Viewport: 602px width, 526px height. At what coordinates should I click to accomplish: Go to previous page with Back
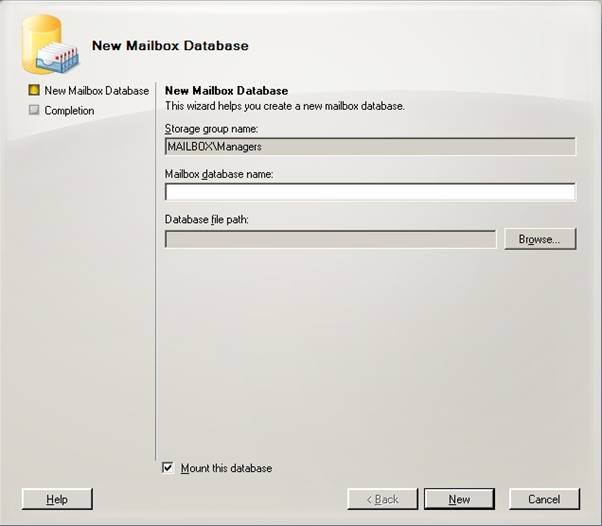382,499
